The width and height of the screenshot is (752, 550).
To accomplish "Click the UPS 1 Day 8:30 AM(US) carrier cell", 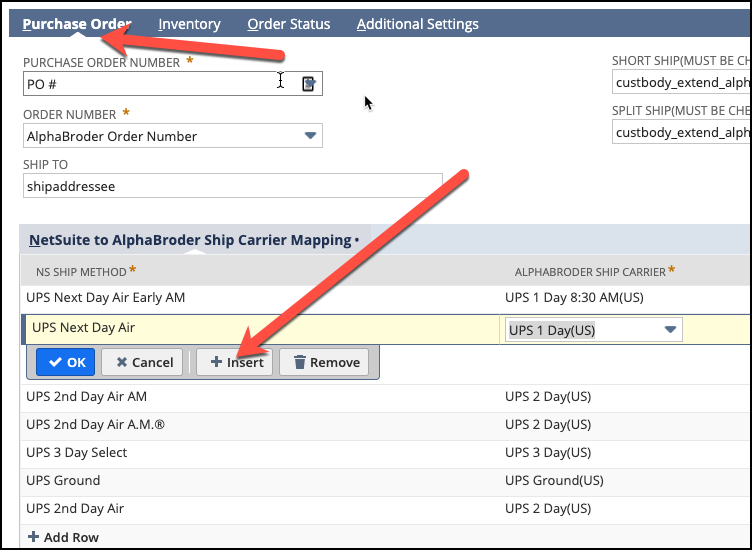I will tap(574, 297).
